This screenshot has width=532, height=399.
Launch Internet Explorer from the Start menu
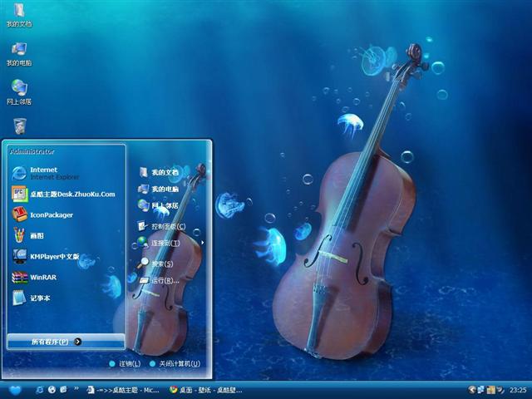(46, 173)
